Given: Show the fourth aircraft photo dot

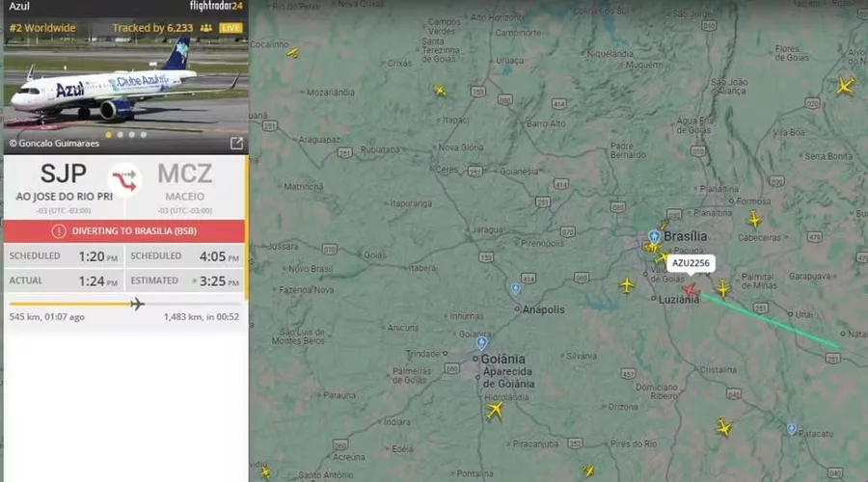Looking at the screenshot, I should [144, 134].
